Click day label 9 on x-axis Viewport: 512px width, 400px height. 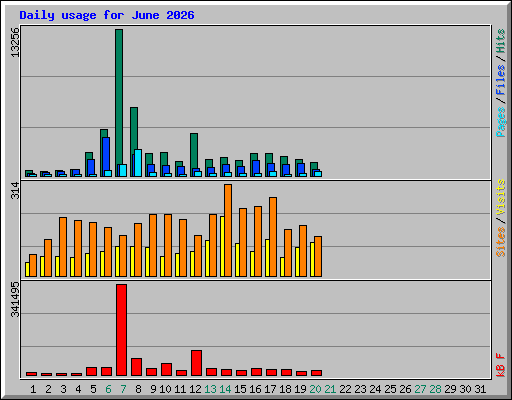pyautogui.click(x=153, y=389)
